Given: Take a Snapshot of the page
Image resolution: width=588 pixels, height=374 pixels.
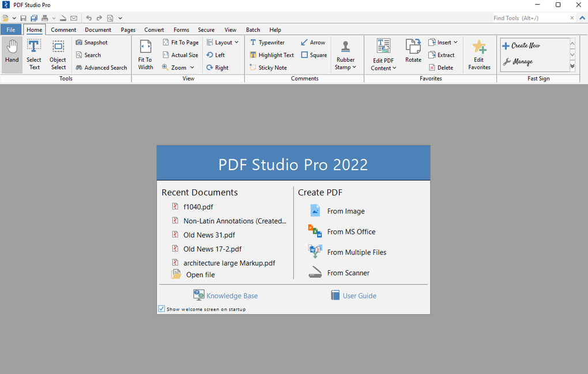Looking at the screenshot, I should click(x=91, y=42).
